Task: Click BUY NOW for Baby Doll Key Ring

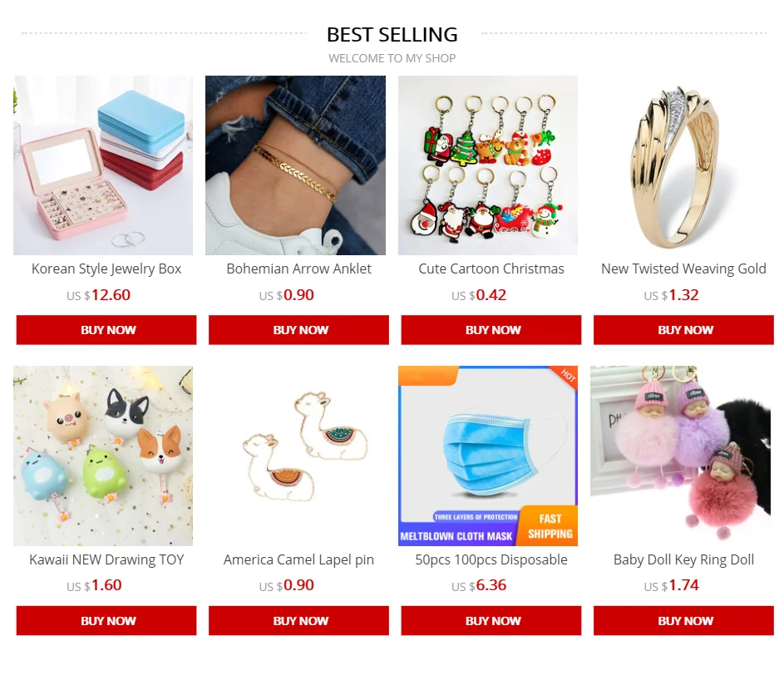Action: coord(684,621)
